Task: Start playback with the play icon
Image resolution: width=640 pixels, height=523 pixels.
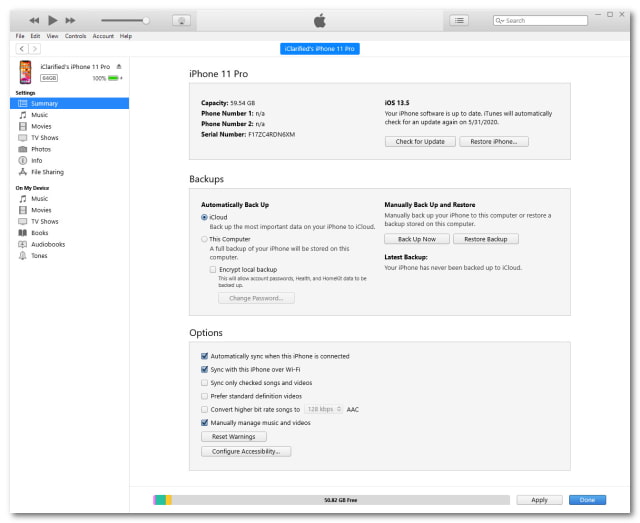Action: [53, 20]
